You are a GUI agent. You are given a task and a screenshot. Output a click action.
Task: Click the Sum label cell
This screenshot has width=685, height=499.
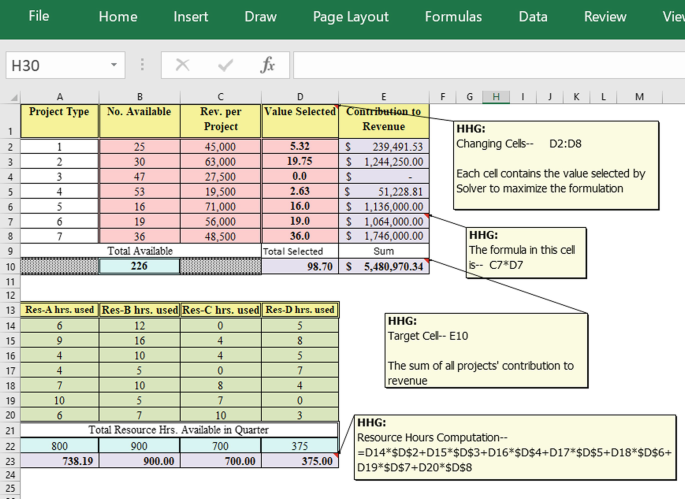coord(384,251)
